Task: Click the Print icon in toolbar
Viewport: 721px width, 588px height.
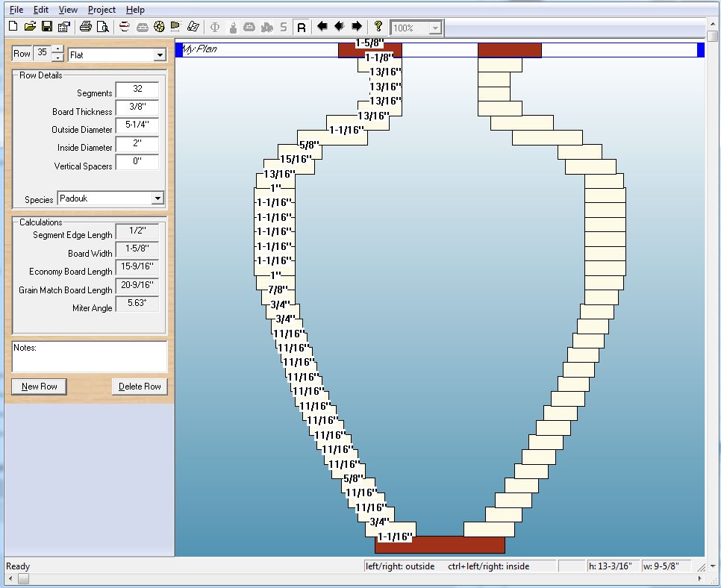Action: pyautogui.click(x=85, y=27)
